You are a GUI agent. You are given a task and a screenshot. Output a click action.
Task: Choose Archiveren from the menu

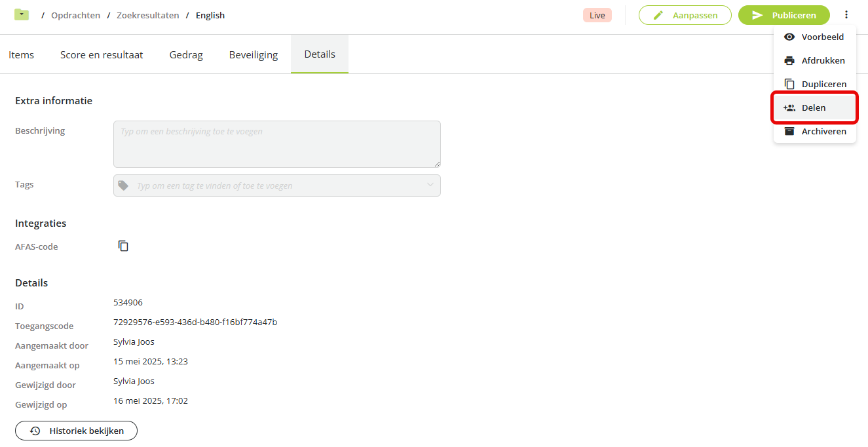(x=814, y=131)
